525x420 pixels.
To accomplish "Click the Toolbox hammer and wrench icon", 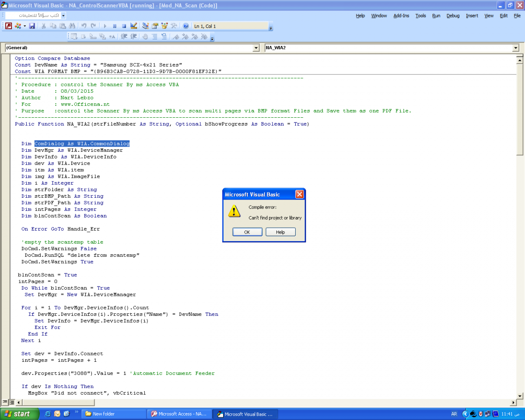I will tap(175, 26).
